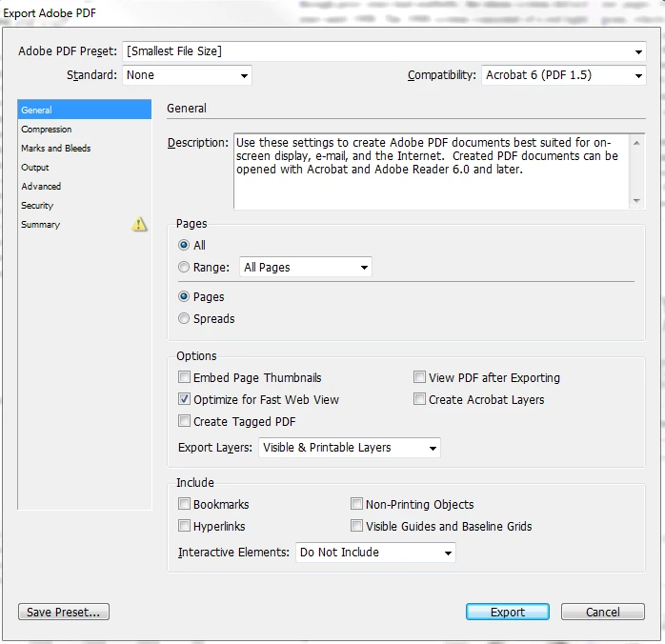Tick View PDF after Exporting
The width and height of the screenshot is (665, 644).
coord(419,377)
